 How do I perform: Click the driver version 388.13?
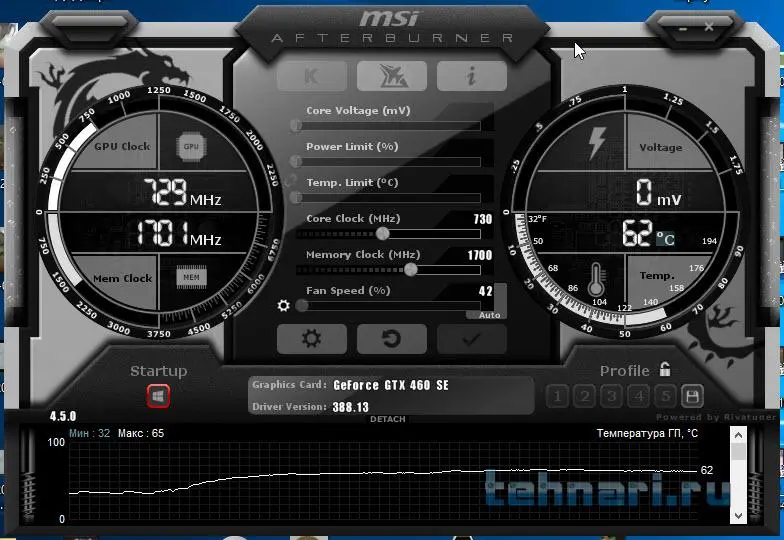(x=350, y=407)
